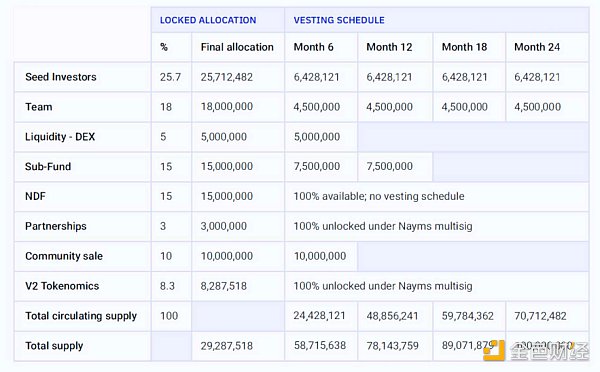
Task: Click the Month 6 column header
Action: pos(313,47)
